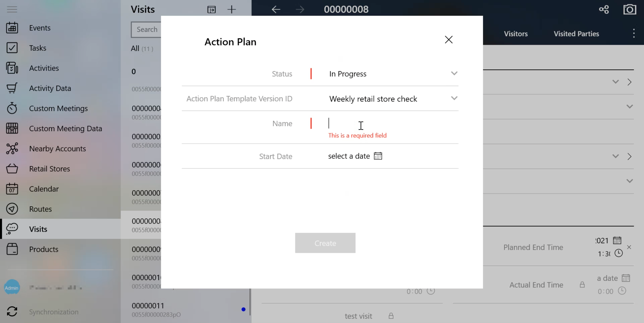Open the calendar picker for Start Date
This screenshot has width=644, height=323.
pos(378,156)
